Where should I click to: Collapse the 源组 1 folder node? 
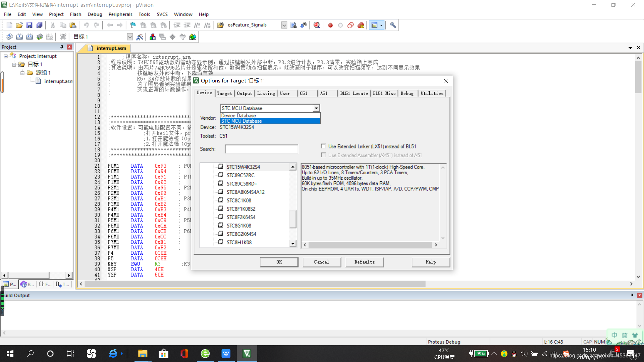pos(22,73)
